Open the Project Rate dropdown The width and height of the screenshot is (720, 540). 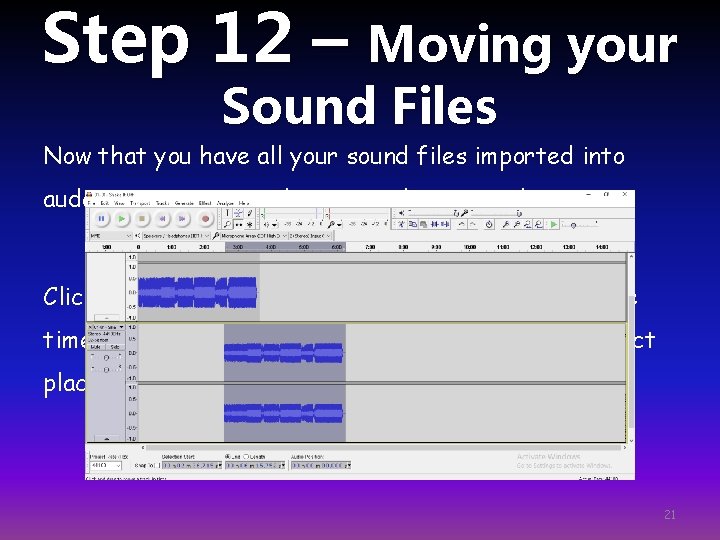pos(106,466)
